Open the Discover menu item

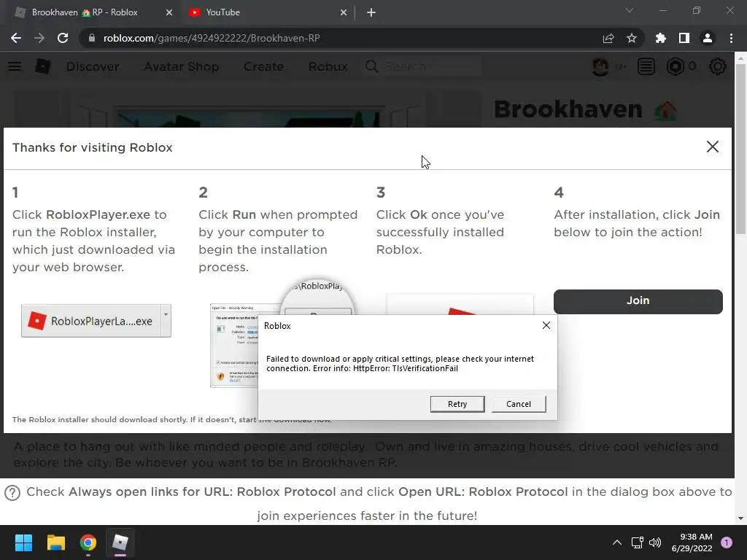(93, 66)
